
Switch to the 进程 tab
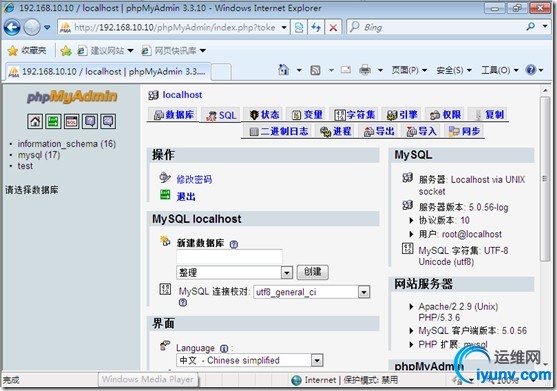pos(335,131)
